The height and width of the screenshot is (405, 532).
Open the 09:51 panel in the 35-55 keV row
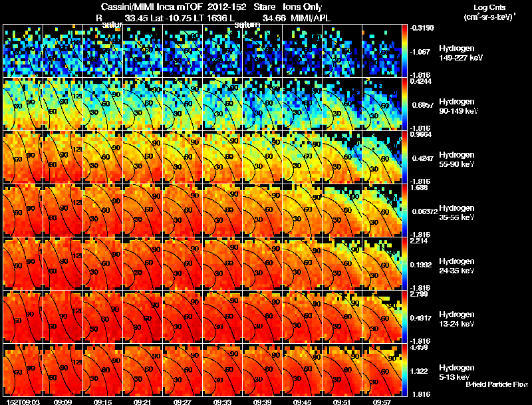coord(342,211)
